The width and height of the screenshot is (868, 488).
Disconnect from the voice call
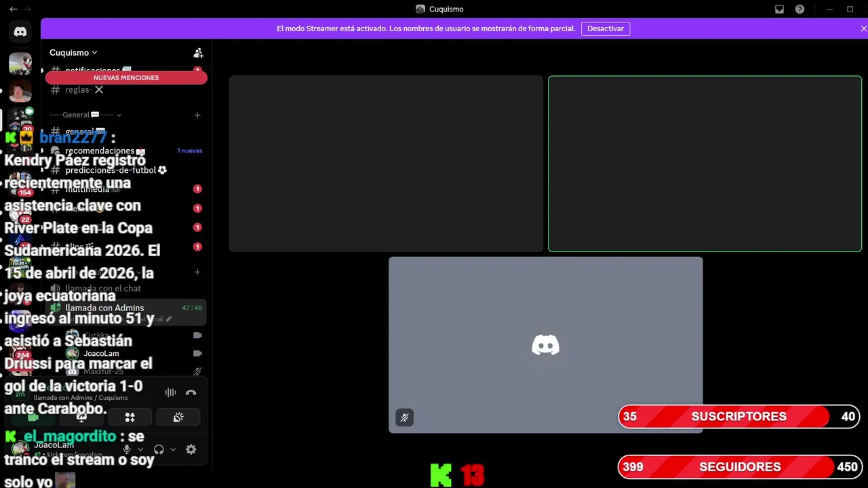191,392
